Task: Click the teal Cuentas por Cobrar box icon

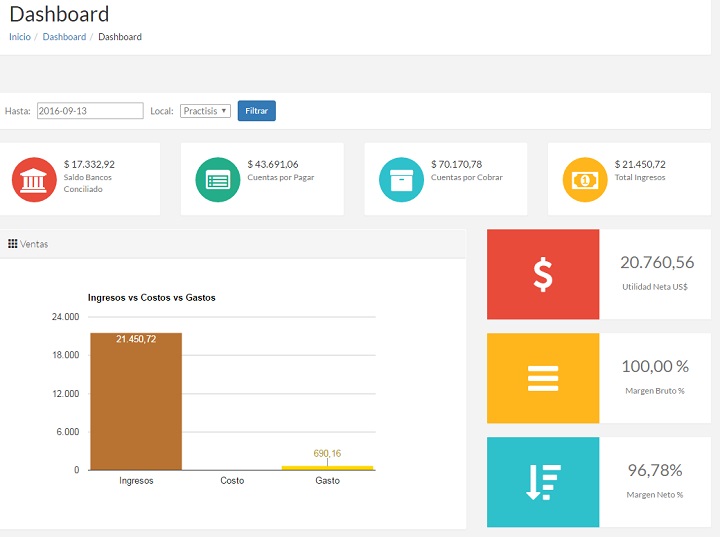Action: click(401, 180)
